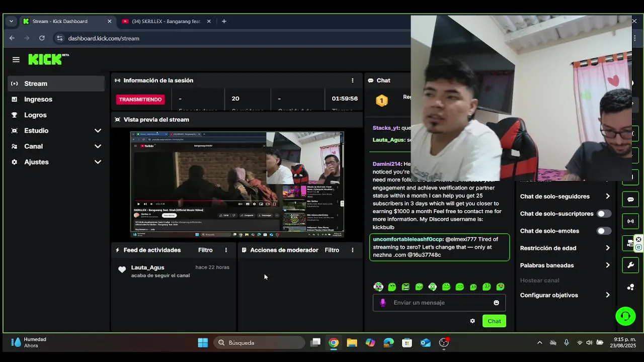Show hidden system tray icons chevron

click(x=539, y=343)
